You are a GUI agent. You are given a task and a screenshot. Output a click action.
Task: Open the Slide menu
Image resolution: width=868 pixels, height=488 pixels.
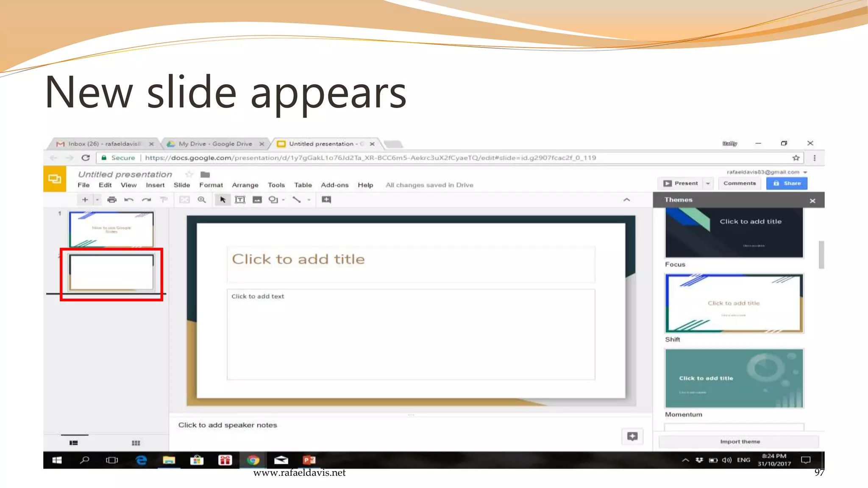pyautogui.click(x=182, y=185)
